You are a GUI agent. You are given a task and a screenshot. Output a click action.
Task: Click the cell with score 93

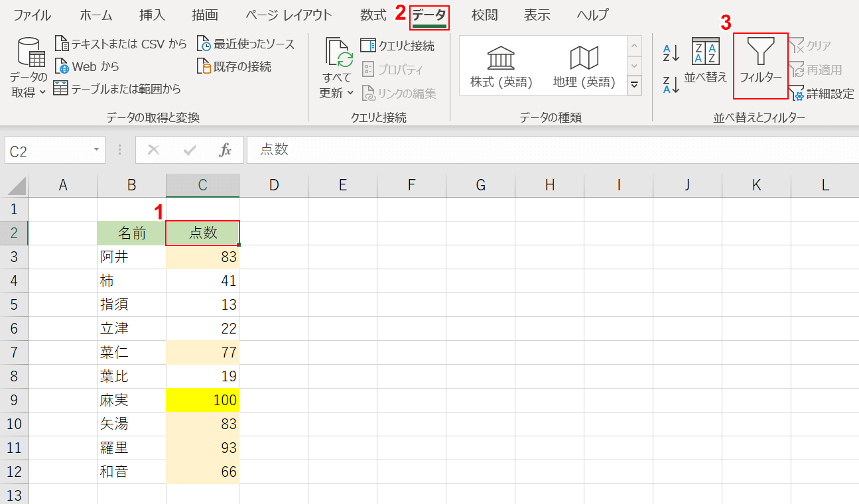coord(203,448)
